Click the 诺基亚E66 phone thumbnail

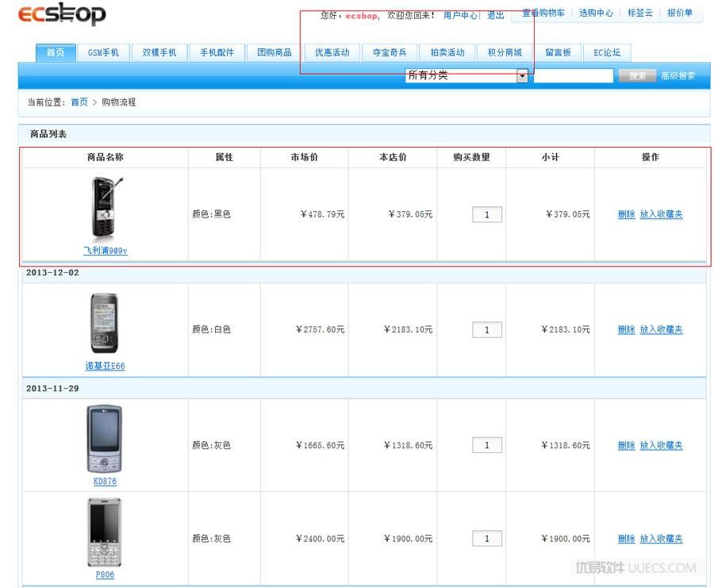click(x=104, y=323)
